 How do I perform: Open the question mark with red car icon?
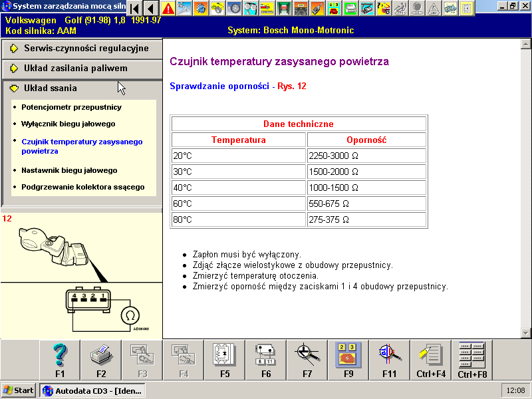coord(384,9)
